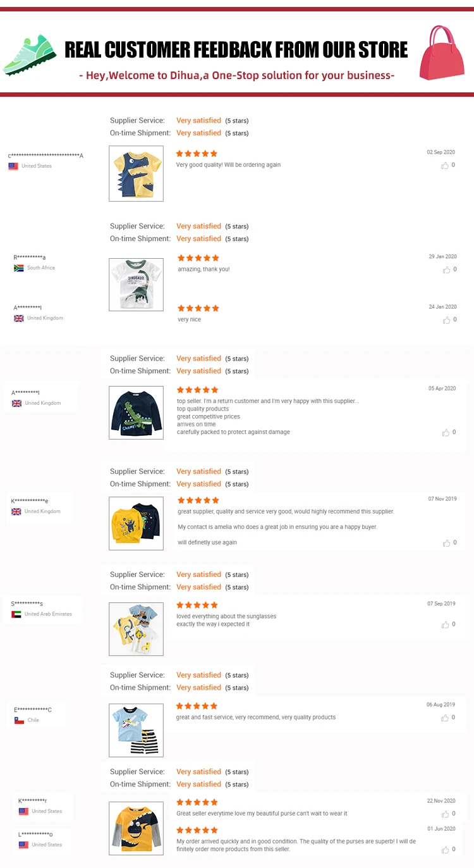Like the 01 Jun 2020 purses review
This screenshot has width=474, height=868.
pos(446,850)
